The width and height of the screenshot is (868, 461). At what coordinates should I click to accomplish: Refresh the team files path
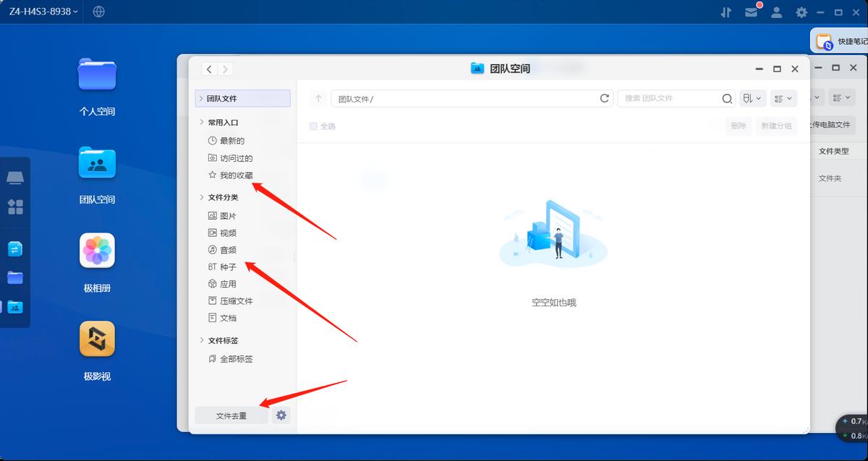tap(604, 98)
